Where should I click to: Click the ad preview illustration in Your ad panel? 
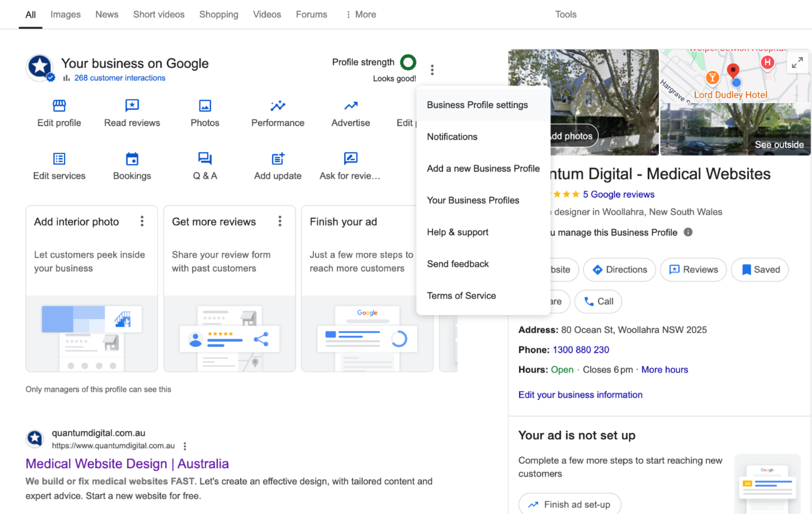click(767, 483)
